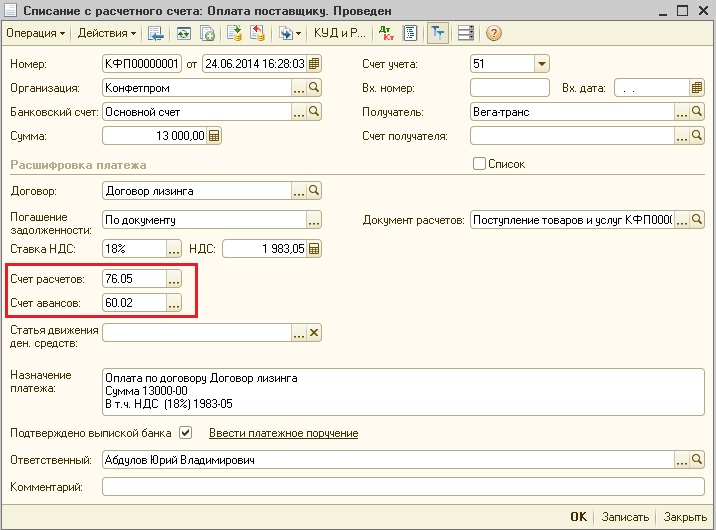Clear the Статья движения ден. средств field
Screen dimensions: 716x530
[314, 333]
